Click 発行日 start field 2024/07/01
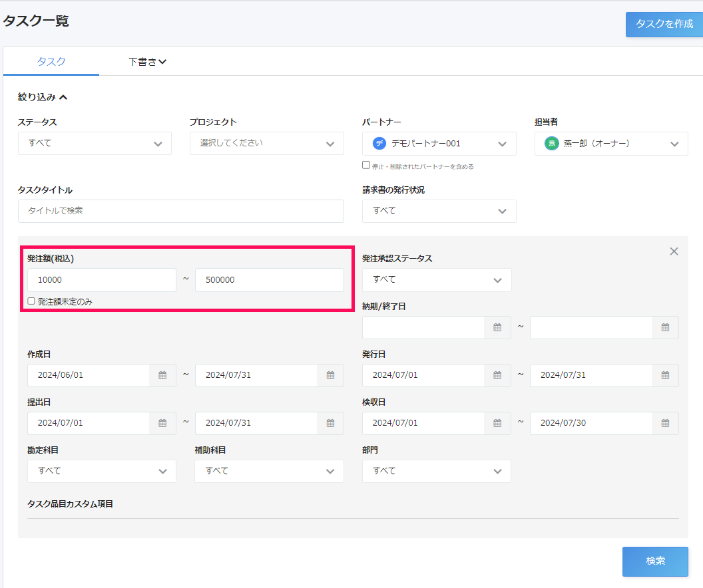Viewport: 703px width, 588px height. click(423, 375)
